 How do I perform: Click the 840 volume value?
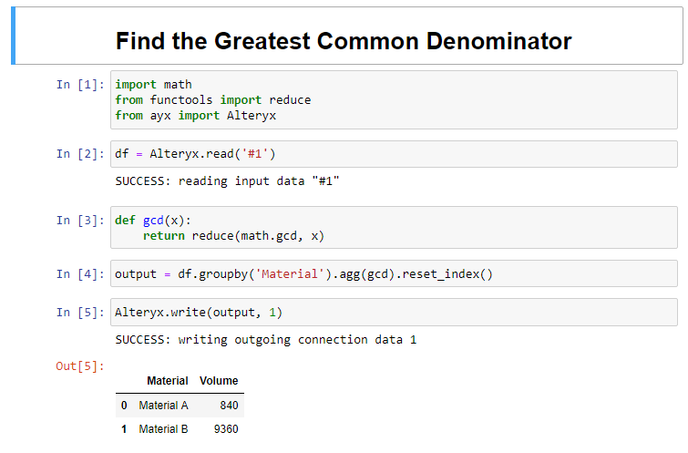(229, 405)
